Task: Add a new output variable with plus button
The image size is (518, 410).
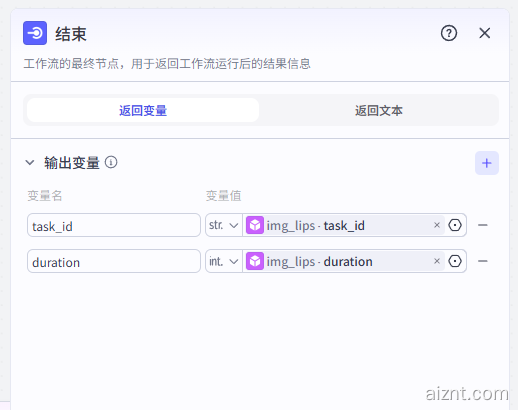Action: point(487,163)
